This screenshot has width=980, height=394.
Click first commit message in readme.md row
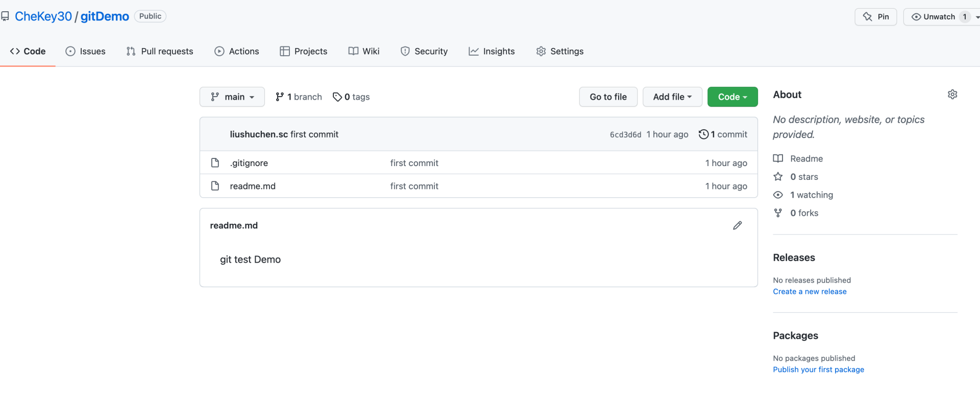click(x=414, y=186)
